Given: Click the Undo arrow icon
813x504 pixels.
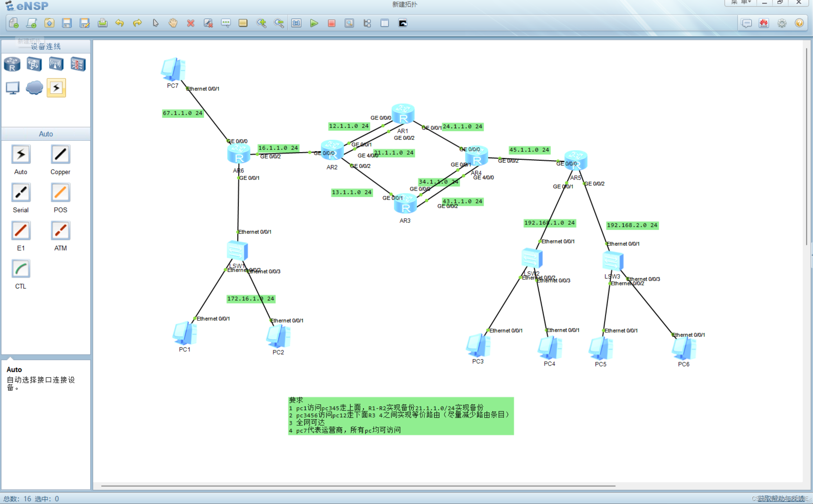Looking at the screenshot, I should (x=120, y=23).
